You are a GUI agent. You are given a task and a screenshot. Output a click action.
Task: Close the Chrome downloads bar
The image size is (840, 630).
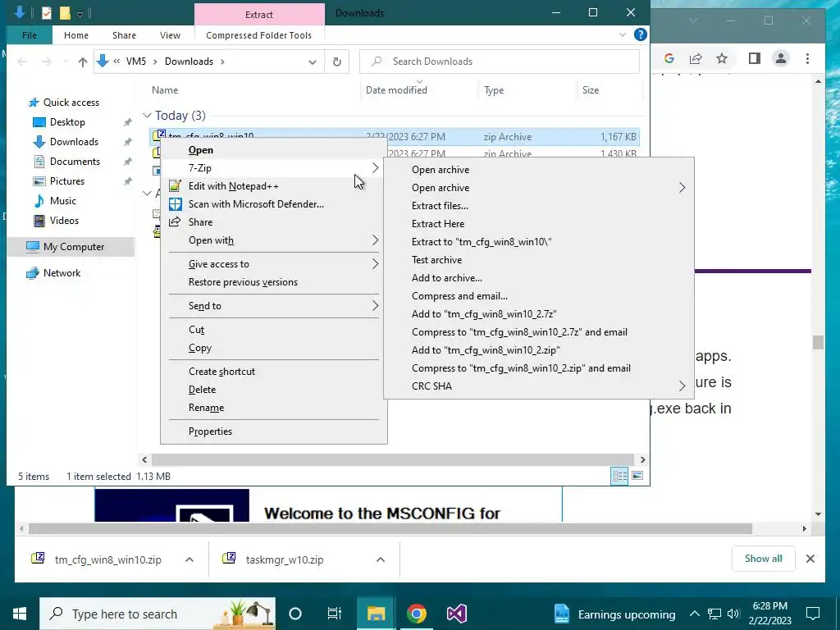point(810,559)
